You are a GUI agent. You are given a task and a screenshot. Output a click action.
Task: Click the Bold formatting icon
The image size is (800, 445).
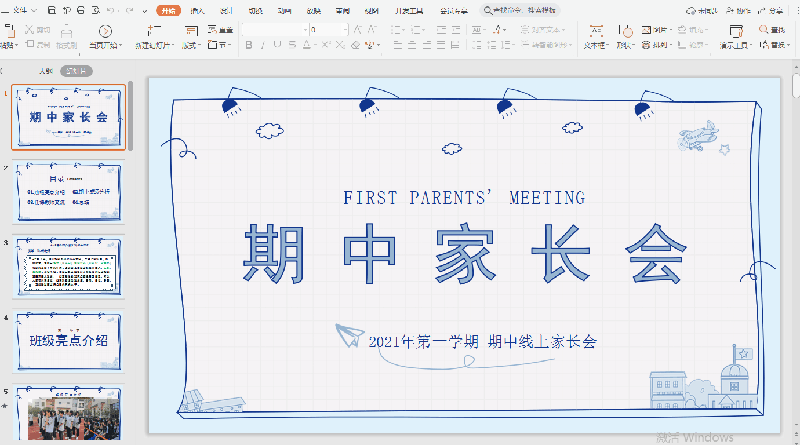pos(248,46)
